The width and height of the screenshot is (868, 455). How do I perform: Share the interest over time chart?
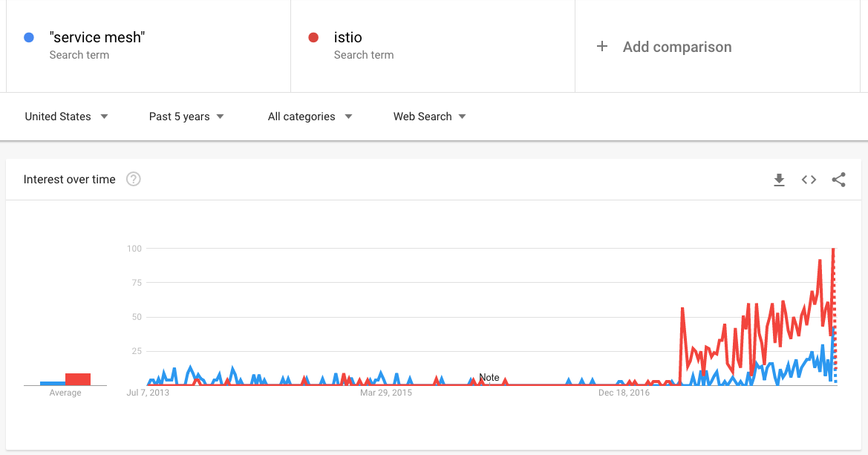(838, 180)
